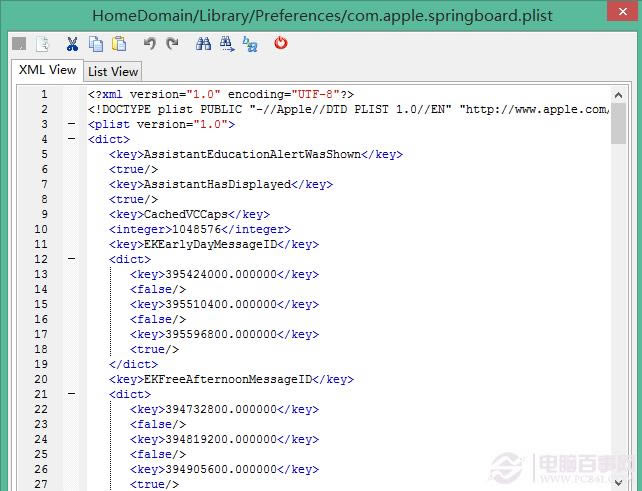Click the false value on line 14
This screenshot has width=642, height=491.
click(x=158, y=289)
